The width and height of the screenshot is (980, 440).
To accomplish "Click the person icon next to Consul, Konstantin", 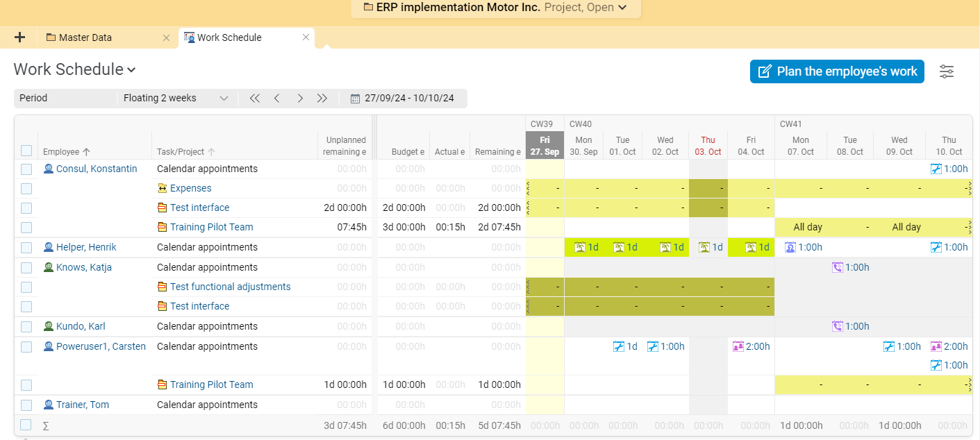I will pyautogui.click(x=47, y=168).
